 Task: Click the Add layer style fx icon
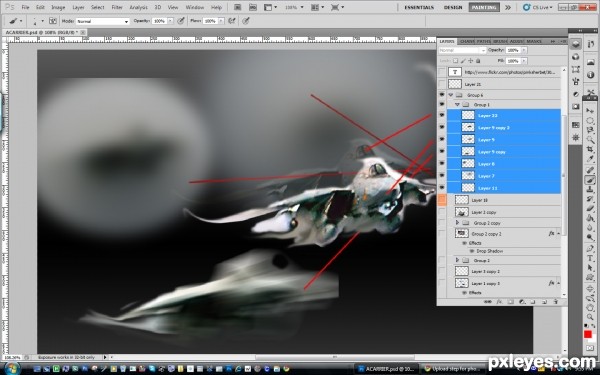[499, 302]
